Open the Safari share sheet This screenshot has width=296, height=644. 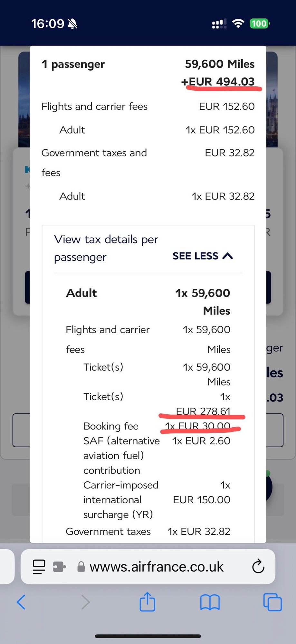pyautogui.click(x=147, y=601)
